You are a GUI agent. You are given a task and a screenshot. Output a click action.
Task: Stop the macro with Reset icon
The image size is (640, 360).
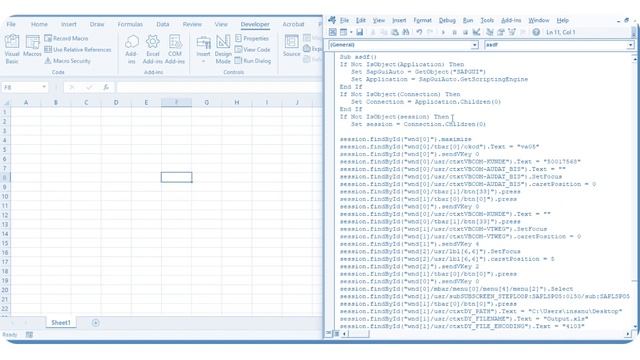[x=465, y=32]
